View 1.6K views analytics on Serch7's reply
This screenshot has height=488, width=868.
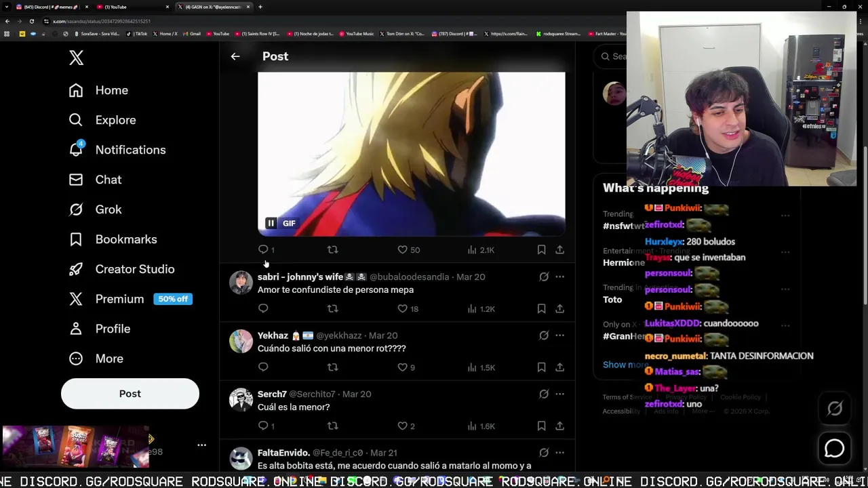point(481,426)
